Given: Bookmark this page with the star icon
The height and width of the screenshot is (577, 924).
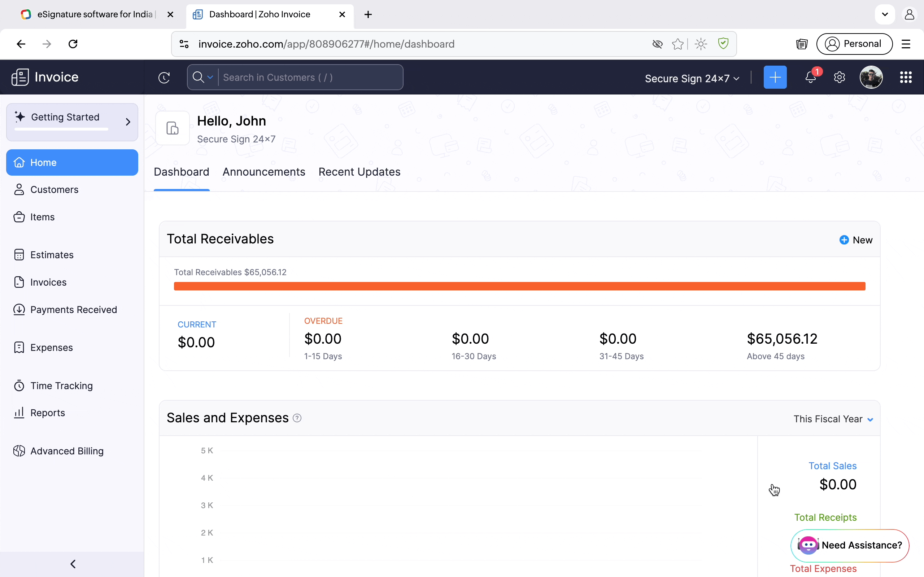Looking at the screenshot, I should click(x=678, y=44).
